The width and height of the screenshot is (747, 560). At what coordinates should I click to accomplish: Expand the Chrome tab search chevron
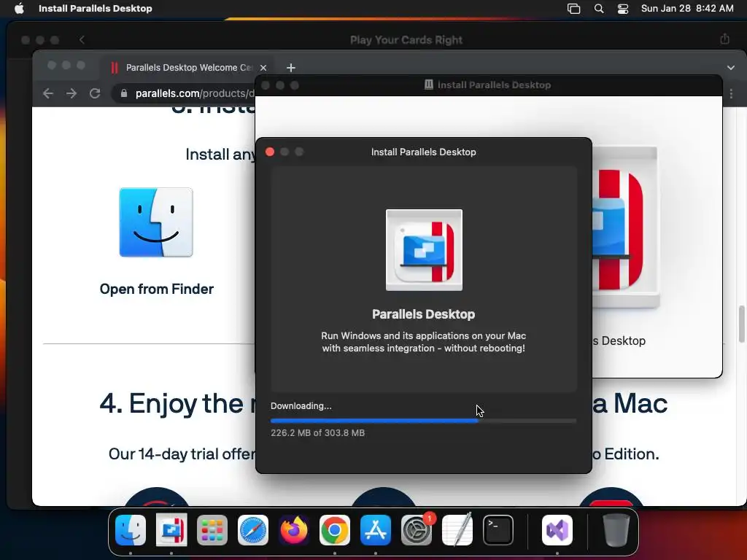pyautogui.click(x=730, y=68)
